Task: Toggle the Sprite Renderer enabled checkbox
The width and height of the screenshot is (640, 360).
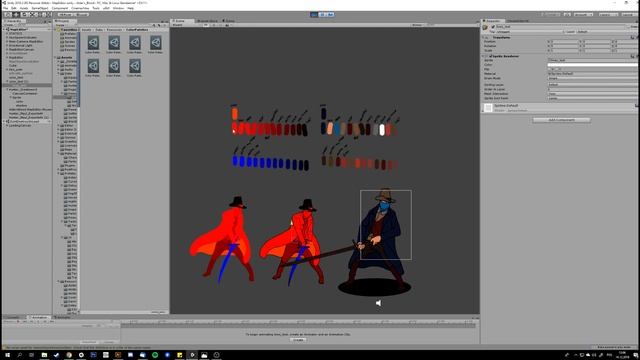Action: point(490,56)
